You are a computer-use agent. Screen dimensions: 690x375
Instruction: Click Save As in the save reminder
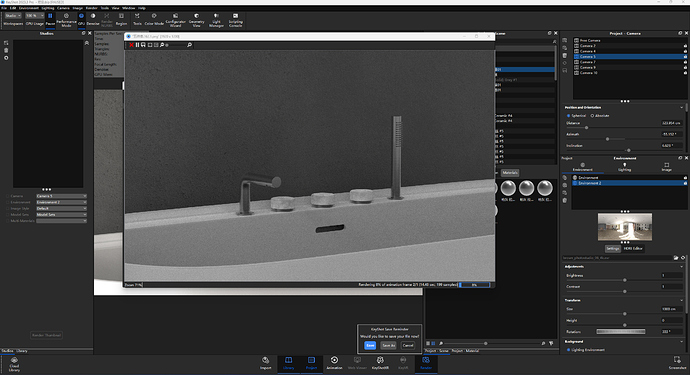[x=388, y=346]
